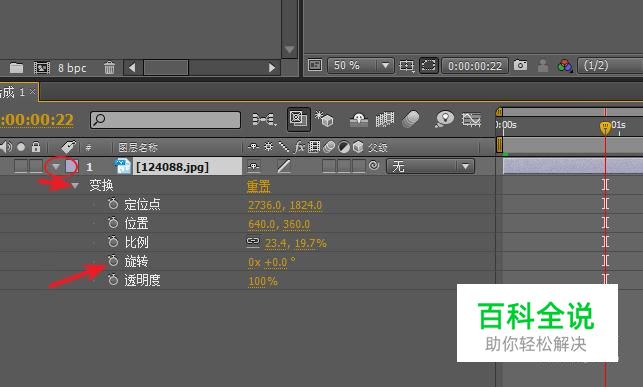Viewport: 643px width, 387px height.
Task: Toggle adjustment layer switch for 124088.jpg
Action: click(344, 166)
